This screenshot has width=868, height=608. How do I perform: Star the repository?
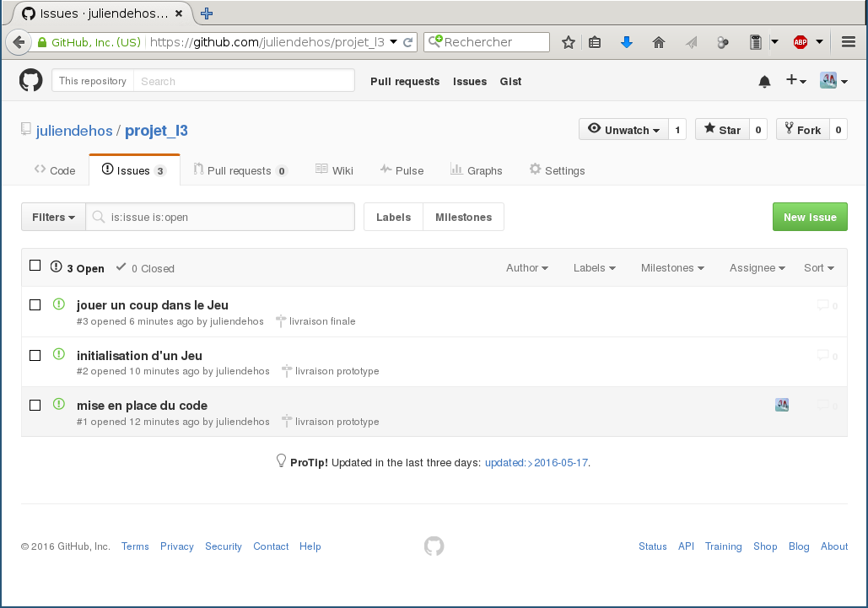pos(722,130)
